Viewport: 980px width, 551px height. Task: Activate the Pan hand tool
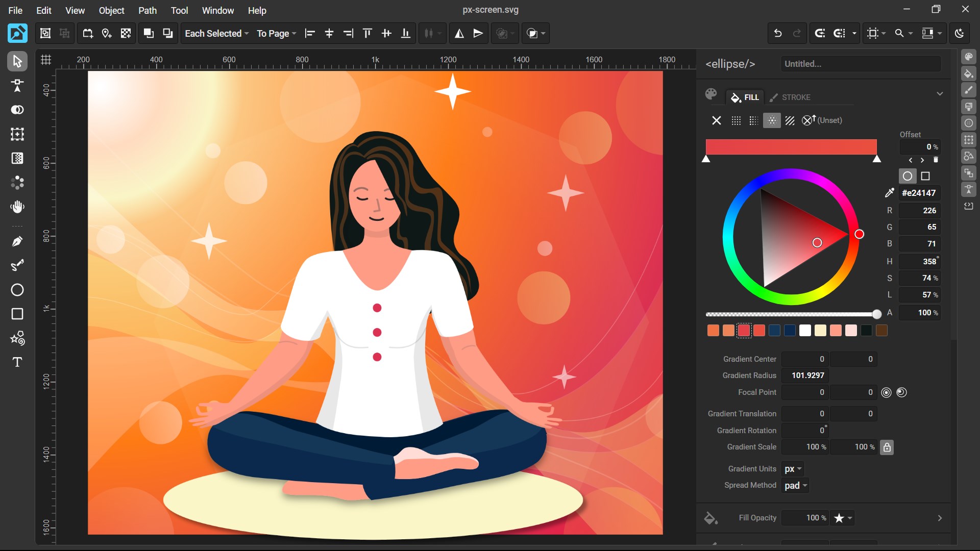[17, 207]
